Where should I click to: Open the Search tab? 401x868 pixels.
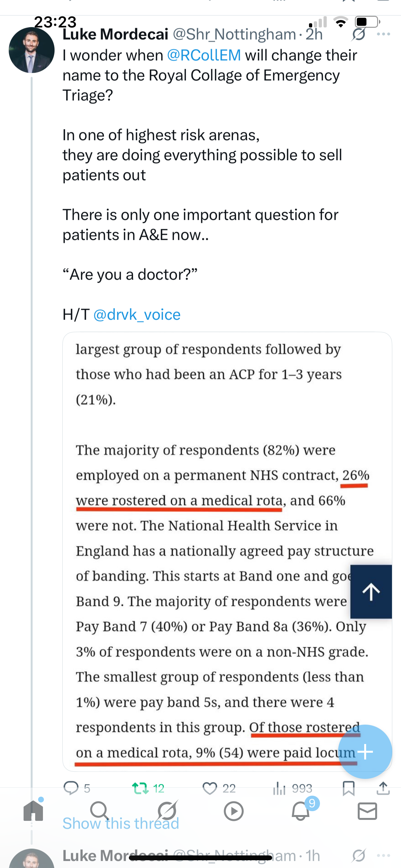click(x=100, y=811)
